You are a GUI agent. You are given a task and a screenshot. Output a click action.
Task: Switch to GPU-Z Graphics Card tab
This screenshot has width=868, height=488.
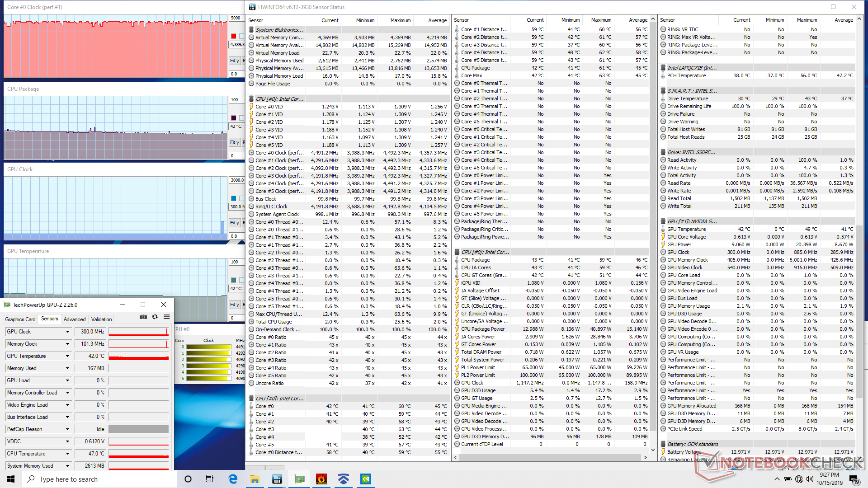pyautogui.click(x=20, y=319)
